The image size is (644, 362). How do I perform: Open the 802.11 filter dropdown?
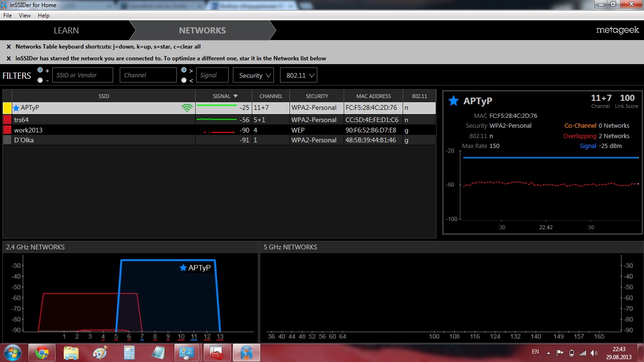[298, 75]
